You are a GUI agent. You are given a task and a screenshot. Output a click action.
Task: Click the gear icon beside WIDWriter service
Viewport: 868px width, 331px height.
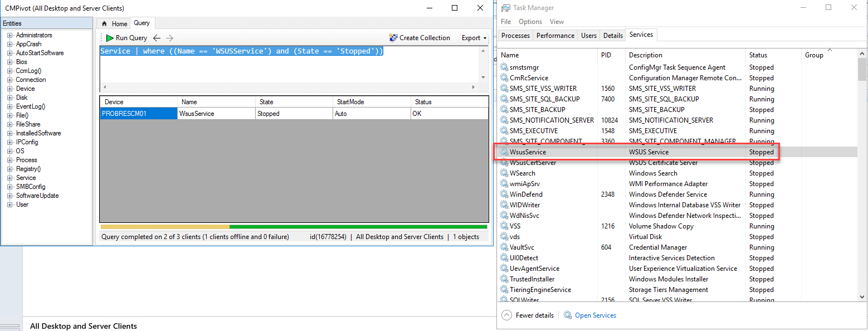tap(504, 205)
